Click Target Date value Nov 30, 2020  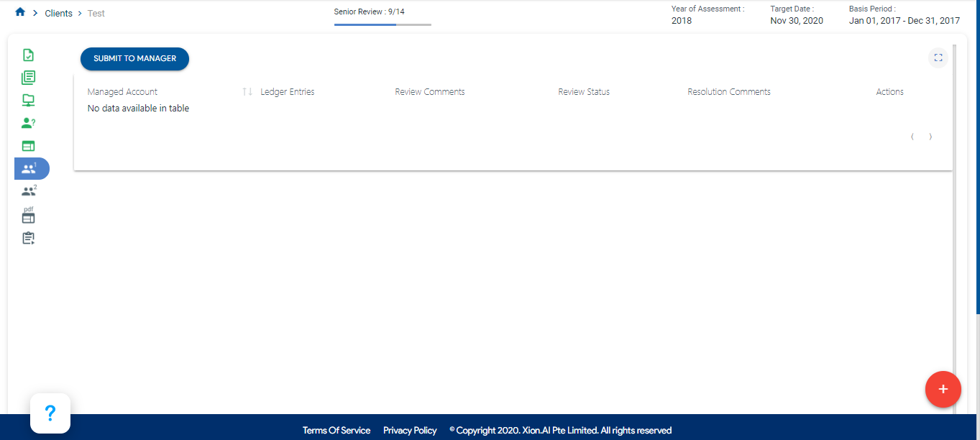pyautogui.click(x=797, y=21)
